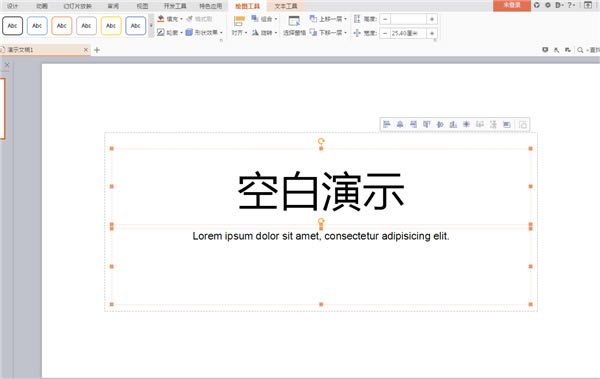Screen dimensions: 600x379
Task: Open the Special Features (特色应用) tab
Action: pyautogui.click(x=210, y=6)
